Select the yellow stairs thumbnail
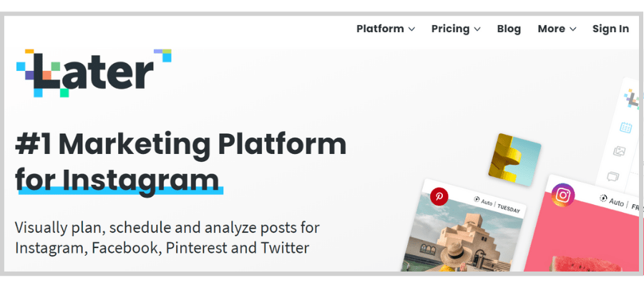 coord(514,158)
